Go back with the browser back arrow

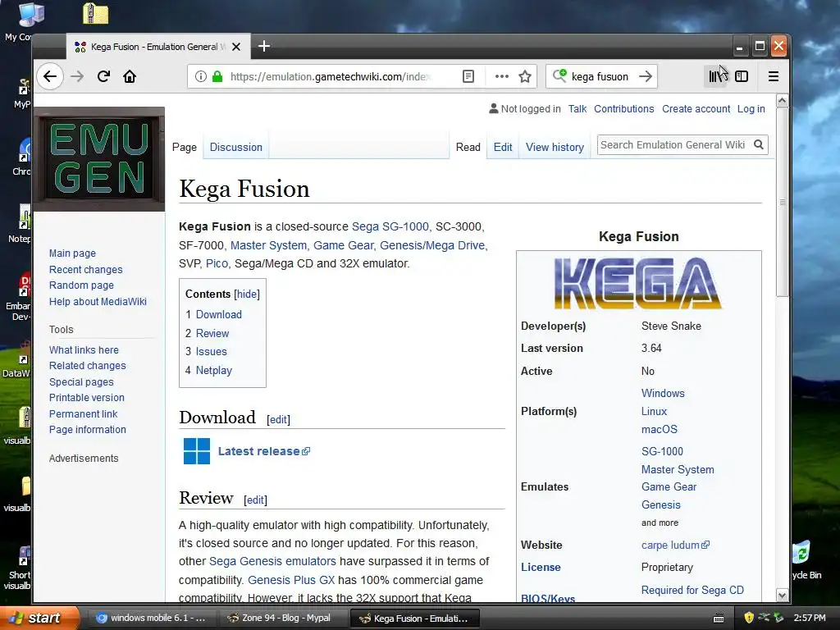50,76
